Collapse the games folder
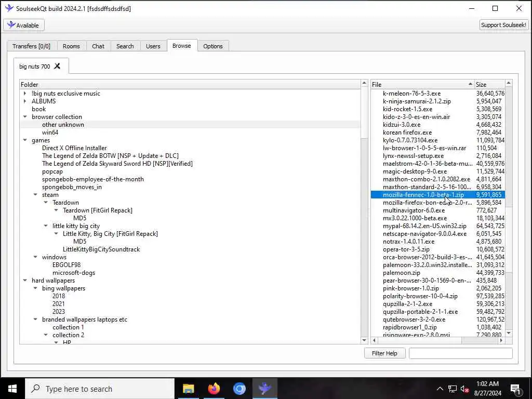This screenshot has height=399, width=532. point(25,140)
